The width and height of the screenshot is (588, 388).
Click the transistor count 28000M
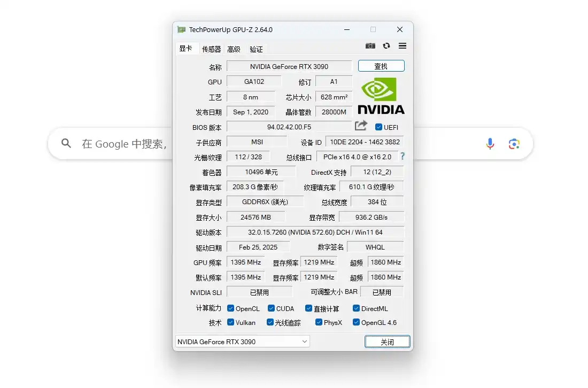click(334, 112)
